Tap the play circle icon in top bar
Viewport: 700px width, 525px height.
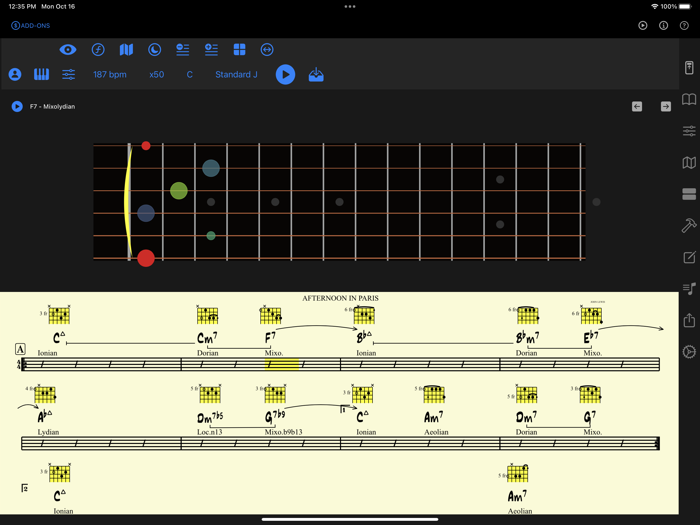(643, 25)
